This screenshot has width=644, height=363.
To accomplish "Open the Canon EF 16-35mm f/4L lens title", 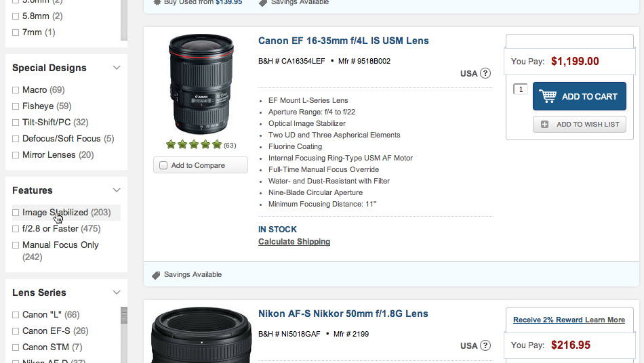I will point(343,41).
